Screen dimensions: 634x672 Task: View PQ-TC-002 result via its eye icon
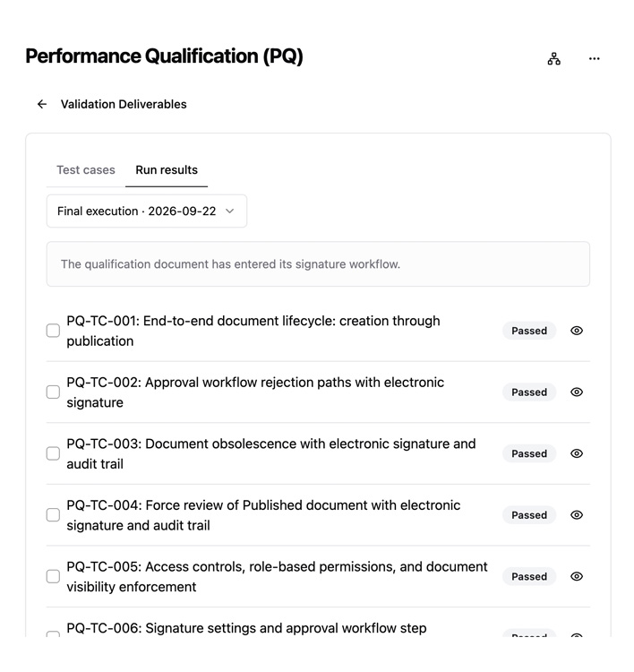pos(577,392)
